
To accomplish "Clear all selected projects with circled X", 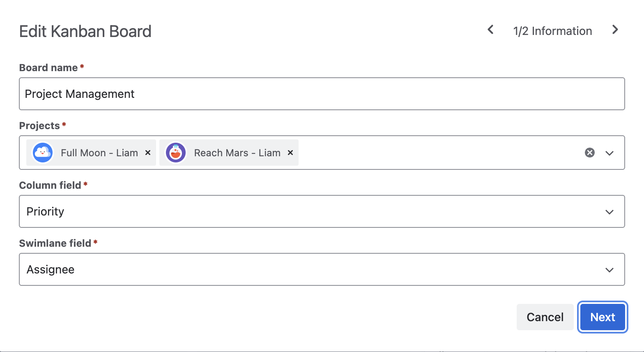I will pos(590,153).
